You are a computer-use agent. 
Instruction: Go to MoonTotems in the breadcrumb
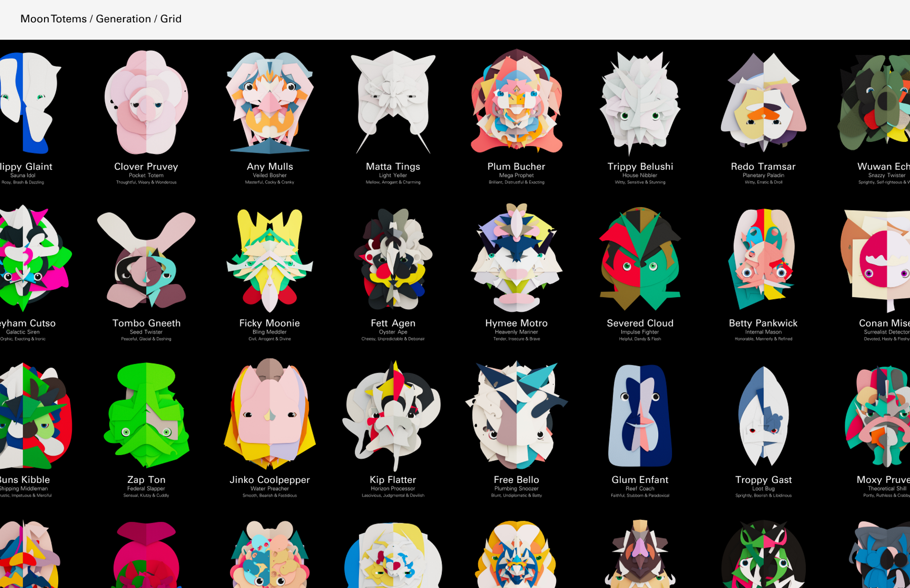pos(54,19)
